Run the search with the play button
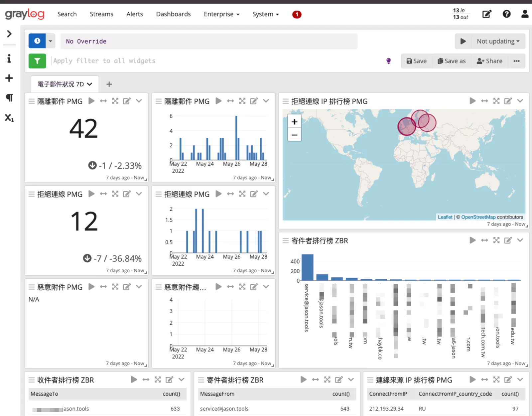 click(x=463, y=41)
